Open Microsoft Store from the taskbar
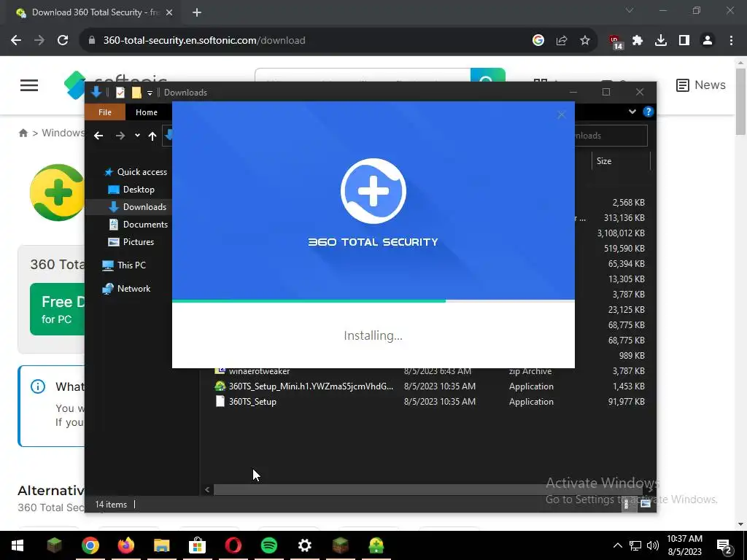Image resolution: width=747 pixels, height=560 pixels. point(197,545)
